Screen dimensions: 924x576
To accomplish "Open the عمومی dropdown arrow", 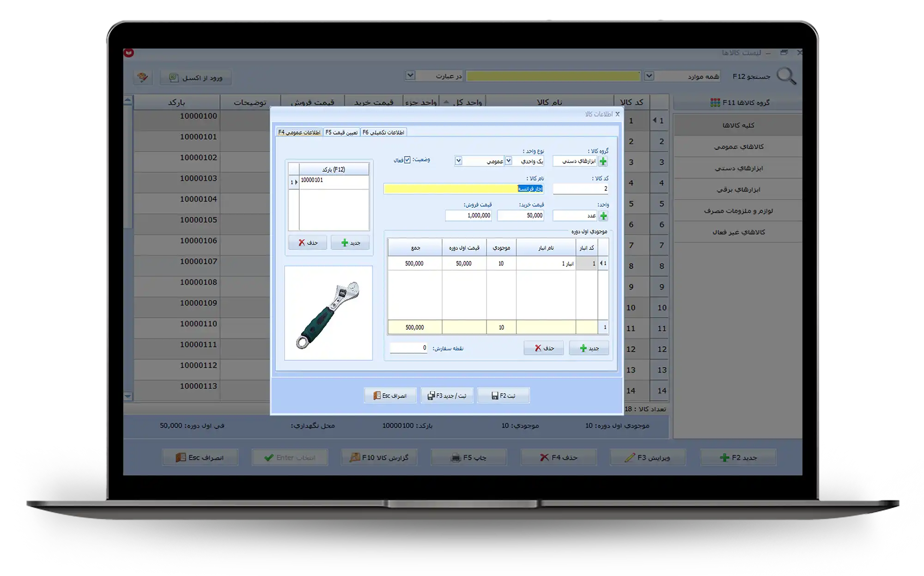I will 458,161.
